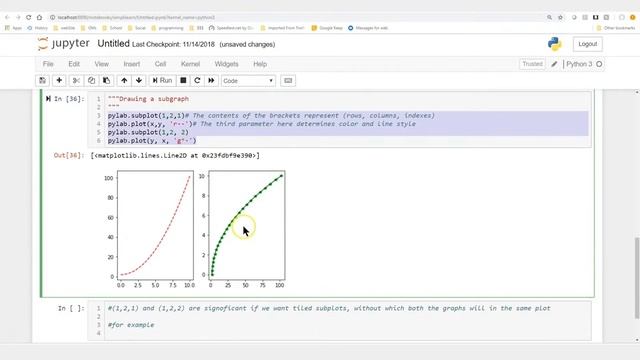Viewport: 640px width, 360px height.
Task: Click the Trusted notebook button
Action: (532, 64)
